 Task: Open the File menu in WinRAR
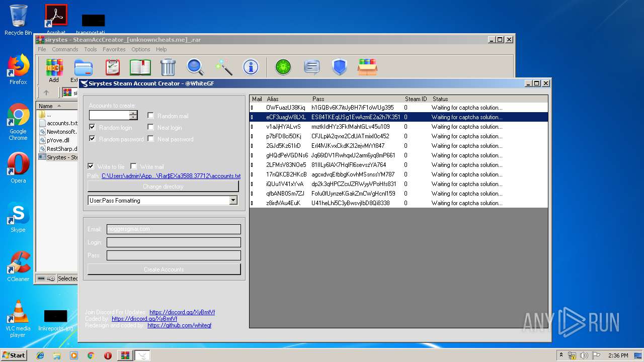42,49
